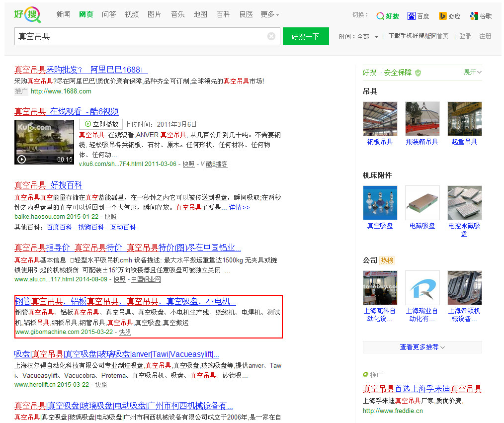The image size is (504, 423).
Task: Open the 中国铝业 price result title
Action: pyautogui.click(x=128, y=248)
